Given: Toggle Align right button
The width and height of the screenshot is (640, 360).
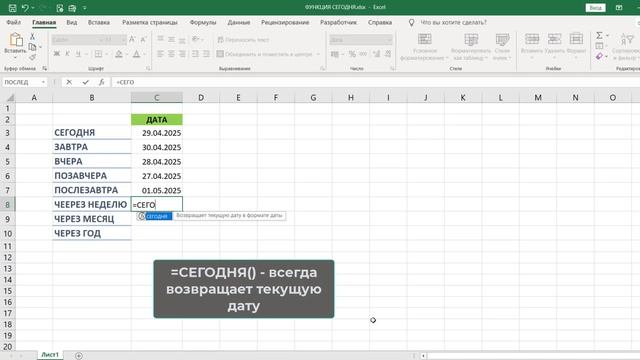Looking at the screenshot, I should [182, 54].
